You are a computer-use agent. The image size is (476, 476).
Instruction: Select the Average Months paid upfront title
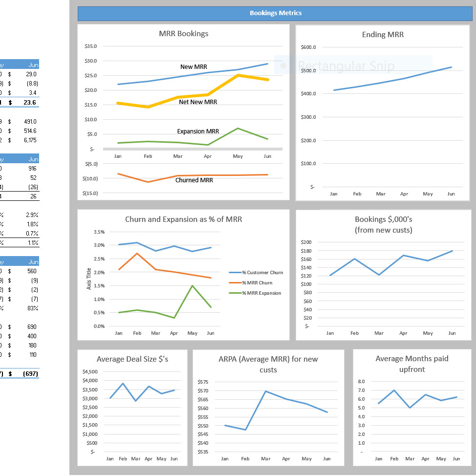(411, 364)
